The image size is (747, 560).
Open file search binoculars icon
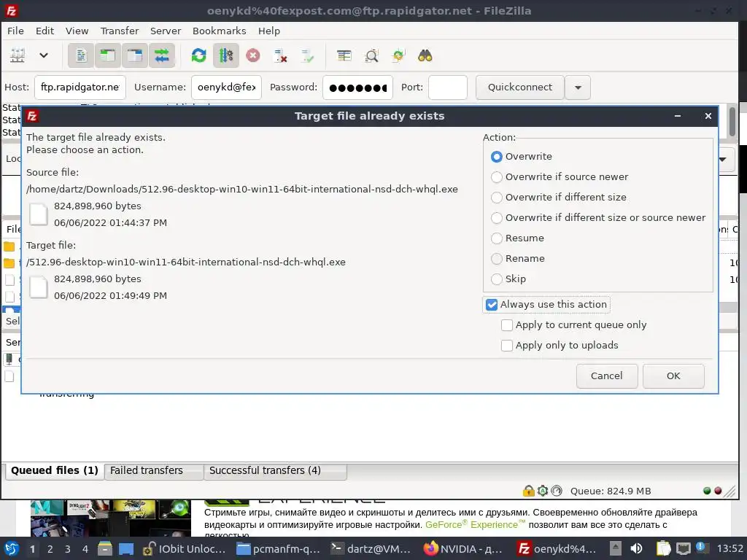coord(425,55)
